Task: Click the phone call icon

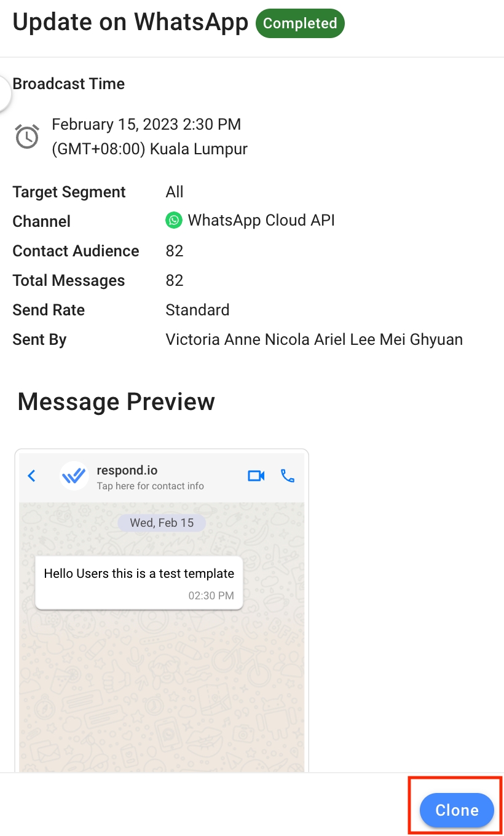Action: 288,476
